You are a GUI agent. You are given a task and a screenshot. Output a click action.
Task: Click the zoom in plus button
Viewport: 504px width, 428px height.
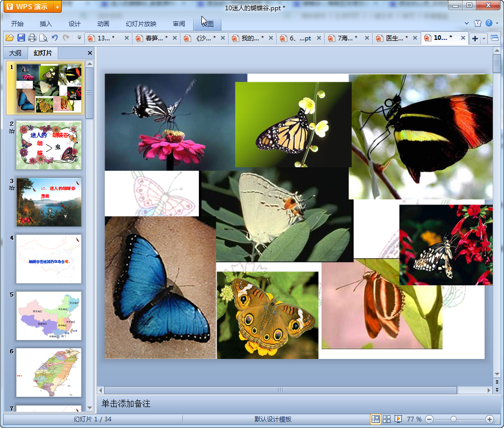pyautogui.click(x=489, y=419)
